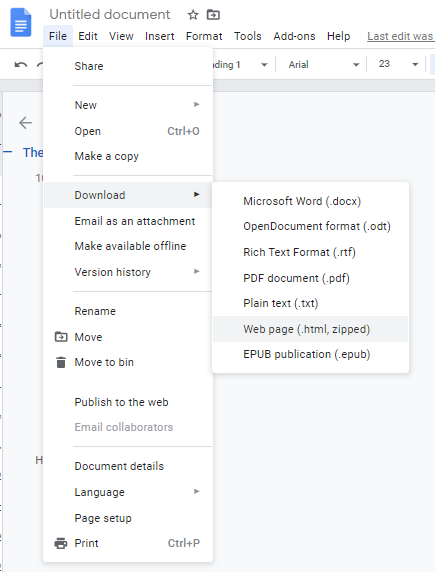Select Make available offline

(128, 246)
